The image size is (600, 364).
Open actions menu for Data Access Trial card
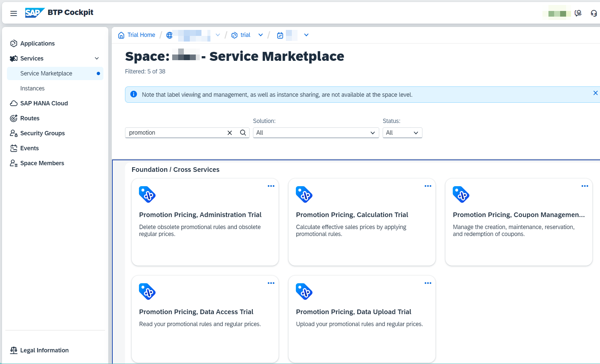pyautogui.click(x=271, y=283)
